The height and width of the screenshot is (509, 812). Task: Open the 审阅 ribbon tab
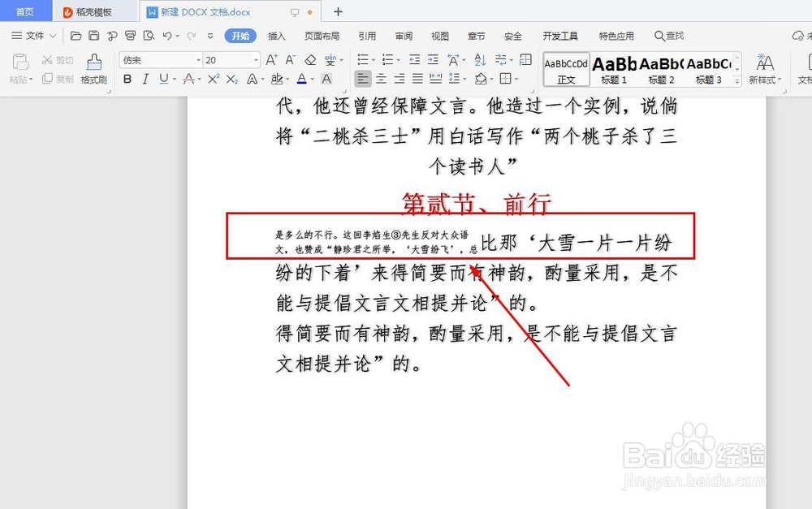(404, 36)
